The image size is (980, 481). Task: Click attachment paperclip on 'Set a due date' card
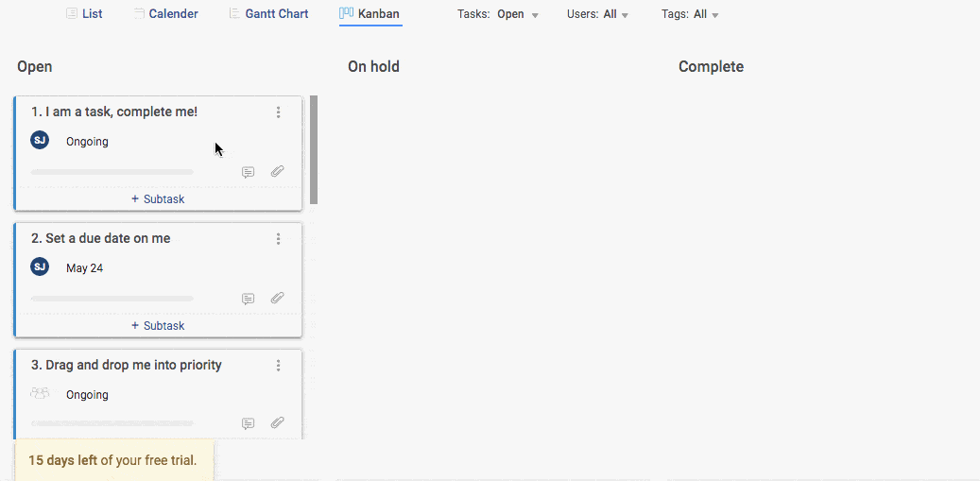coord(277,299)
